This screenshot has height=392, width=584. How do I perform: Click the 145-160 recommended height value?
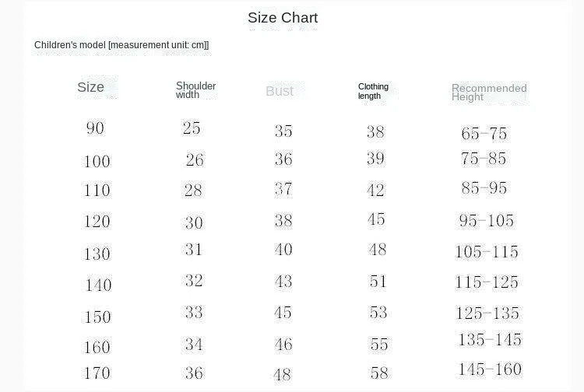point(490,369)
